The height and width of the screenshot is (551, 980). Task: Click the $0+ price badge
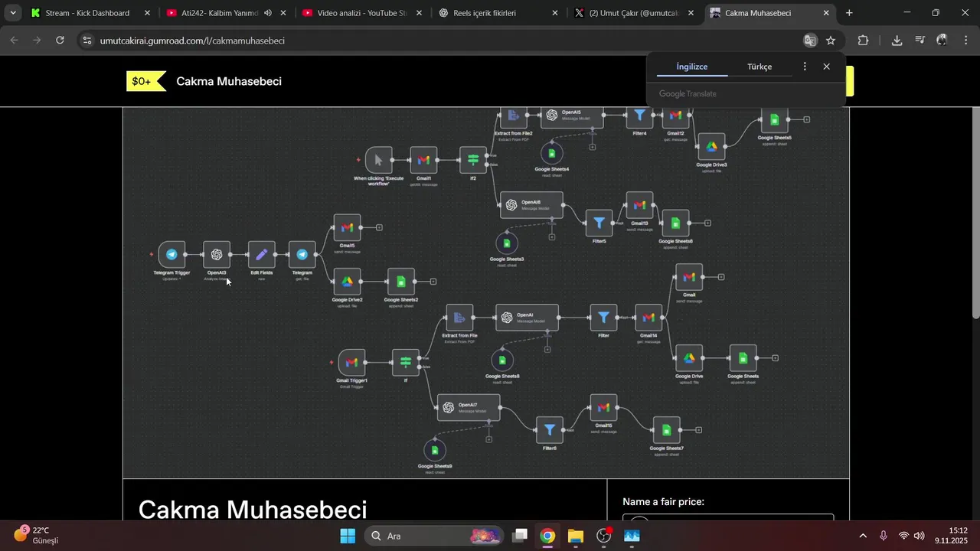click(145, 81)
